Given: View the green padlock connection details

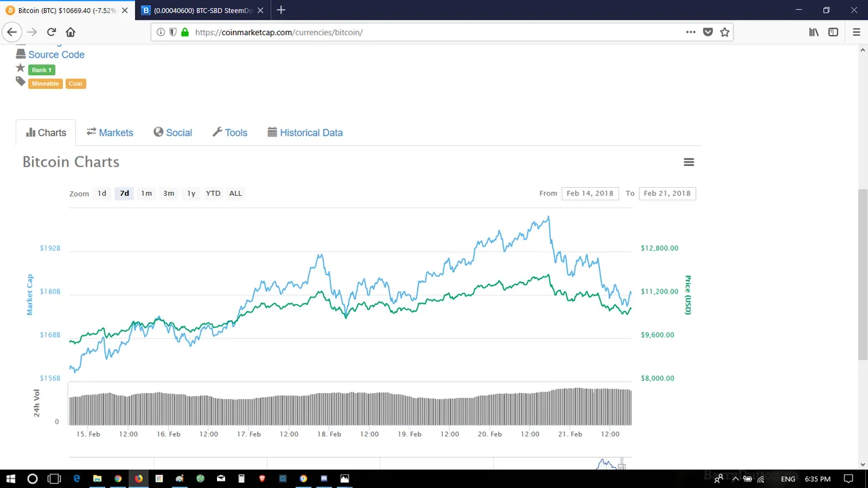Looking at the screenshot, I should pos(184,32).
